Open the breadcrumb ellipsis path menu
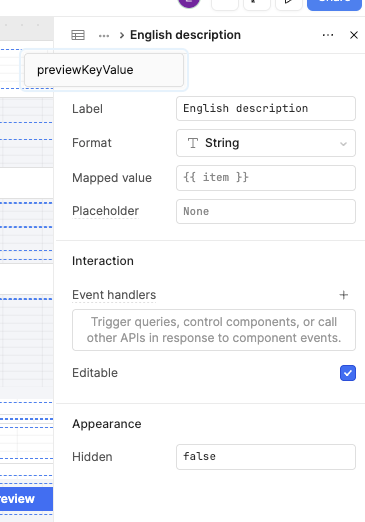Viewport: 365px width, 522px height. [104, 35]
